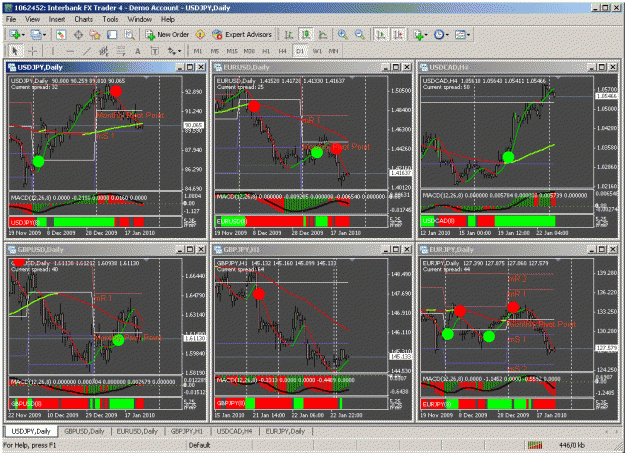The width and height of the screenshot is (625, 453).
Task: Open the View menu
Action: tap(32, 19)
